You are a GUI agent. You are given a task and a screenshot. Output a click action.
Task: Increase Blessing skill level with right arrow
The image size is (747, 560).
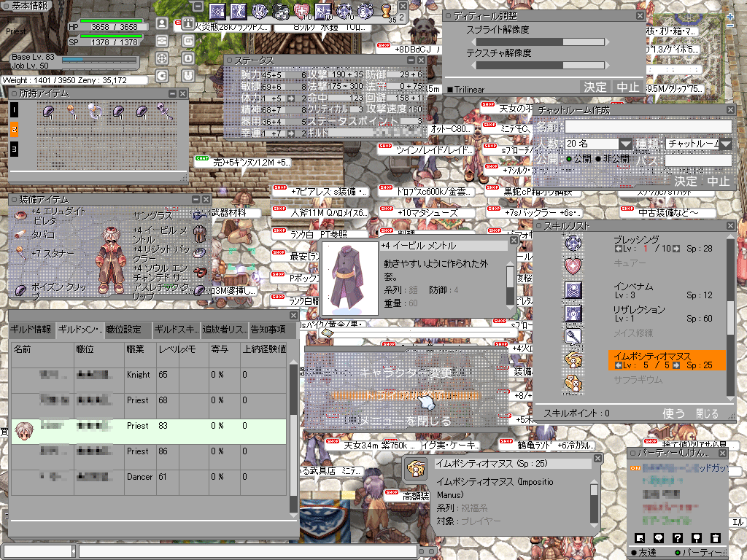point(676,249)
